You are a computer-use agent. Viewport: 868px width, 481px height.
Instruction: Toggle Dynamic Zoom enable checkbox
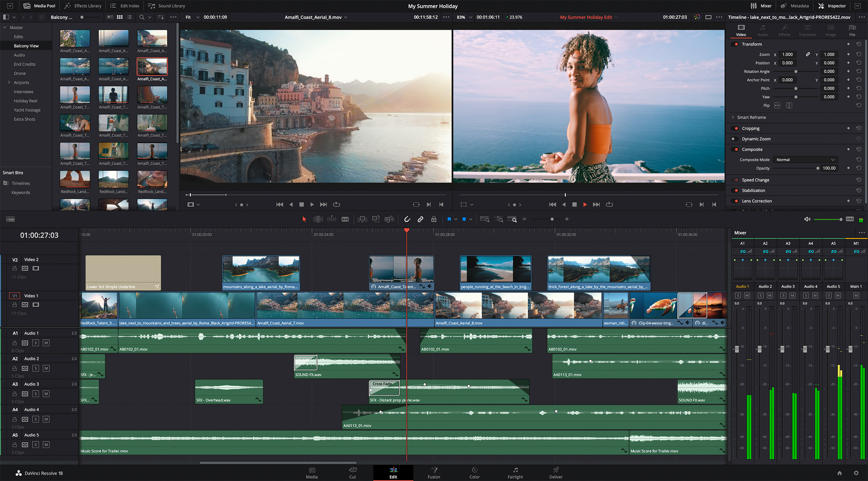click(x=734, y=139)
